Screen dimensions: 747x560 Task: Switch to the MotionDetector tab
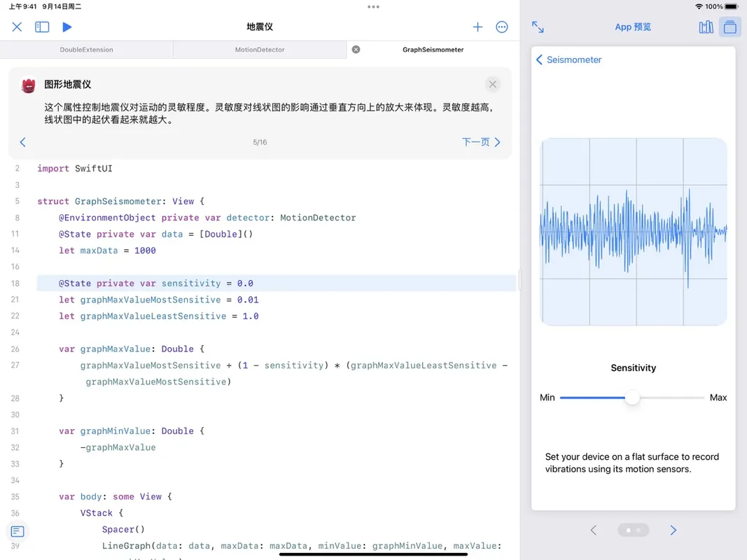260,50
